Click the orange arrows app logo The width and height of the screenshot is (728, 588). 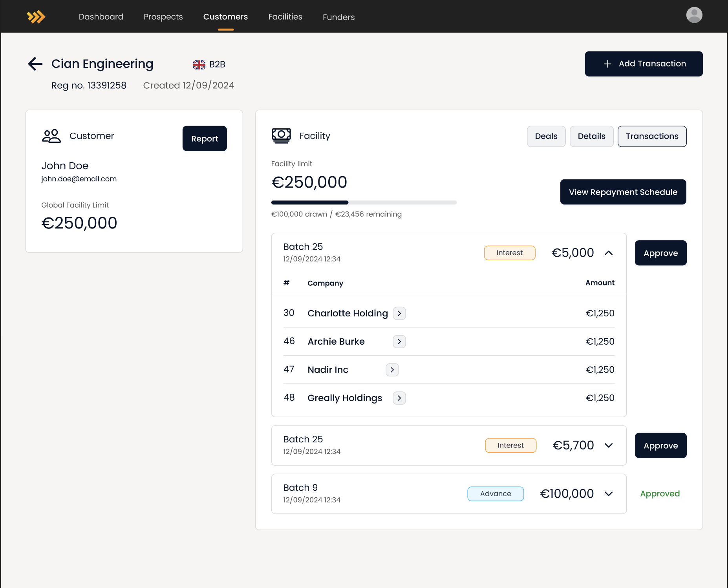tap(36, 17)
